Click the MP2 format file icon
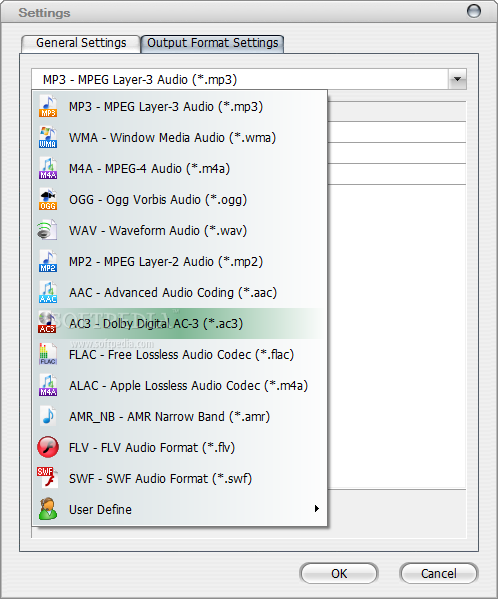The width and height of the screenshot is (498, 599). [48, 261]
